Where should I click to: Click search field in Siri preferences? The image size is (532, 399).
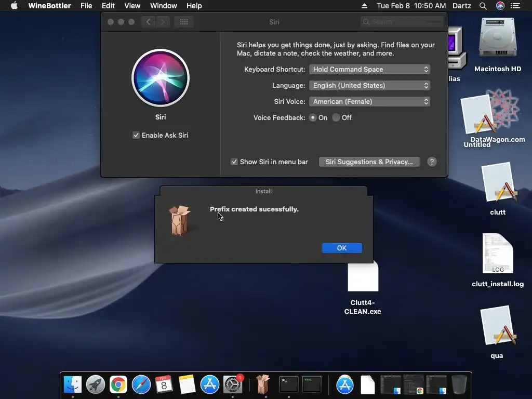click(402, 22)
